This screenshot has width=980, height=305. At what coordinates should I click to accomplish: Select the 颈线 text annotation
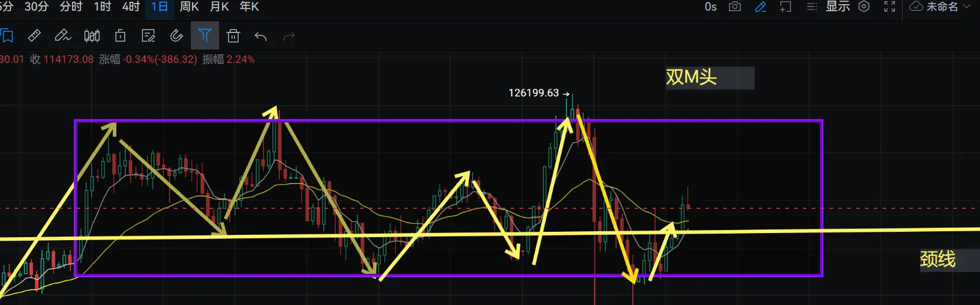937,260
